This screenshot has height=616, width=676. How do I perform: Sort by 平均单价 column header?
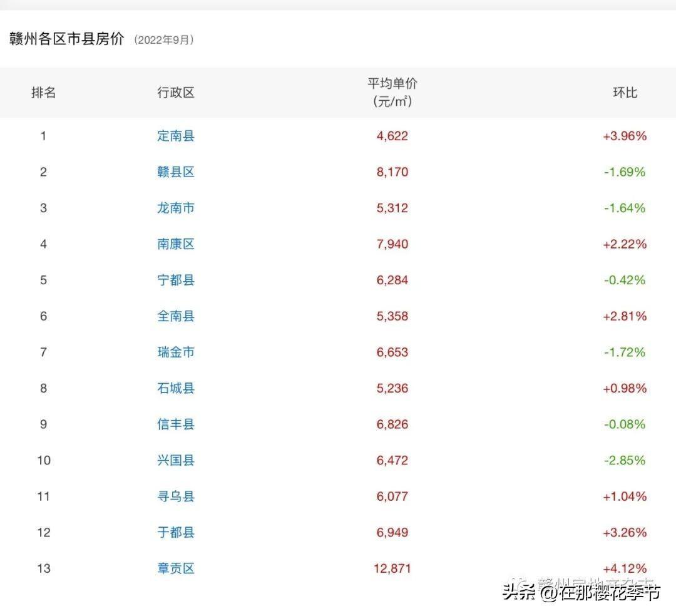pyautogui.click(x=392, y=92)
